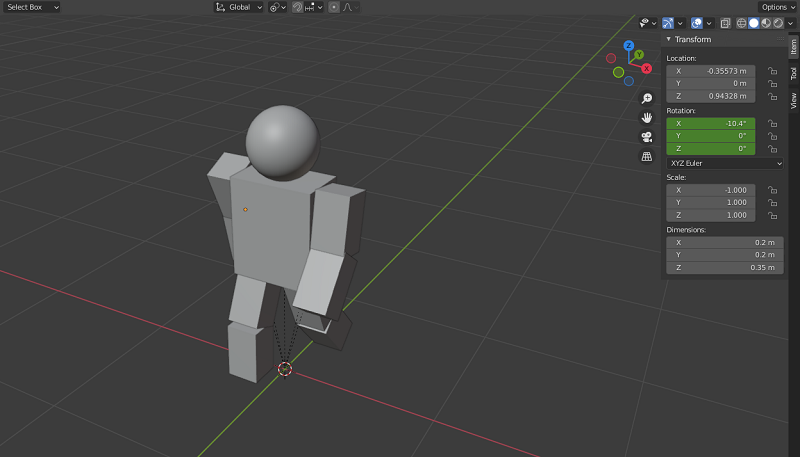Click the Location Z field 0.94328 m
Screen dimensions: 800x457
click(x=711, y=96)
